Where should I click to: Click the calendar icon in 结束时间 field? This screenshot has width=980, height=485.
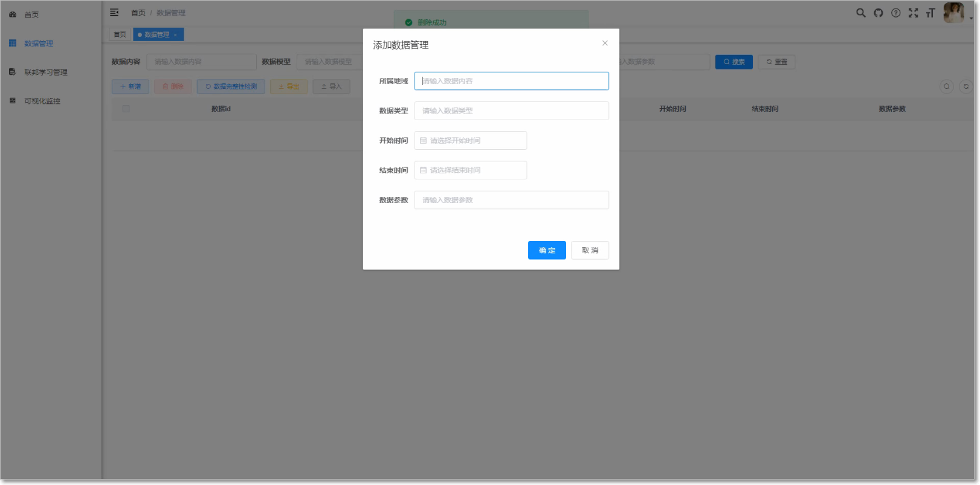click(x=423, y=170)
